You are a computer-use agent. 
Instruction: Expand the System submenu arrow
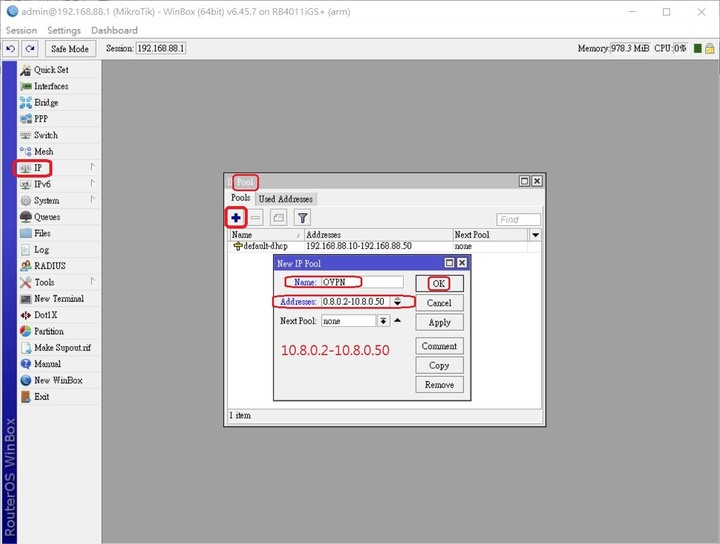coord(93,200)
